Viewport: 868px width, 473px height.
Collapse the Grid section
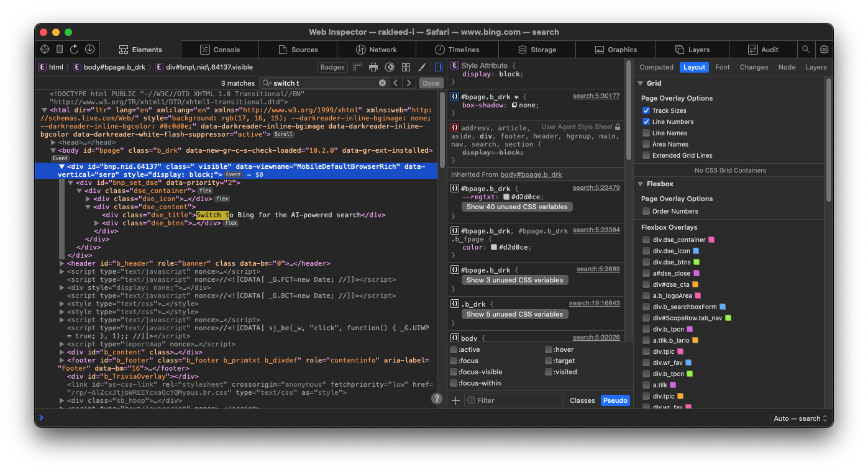point(640,83)
